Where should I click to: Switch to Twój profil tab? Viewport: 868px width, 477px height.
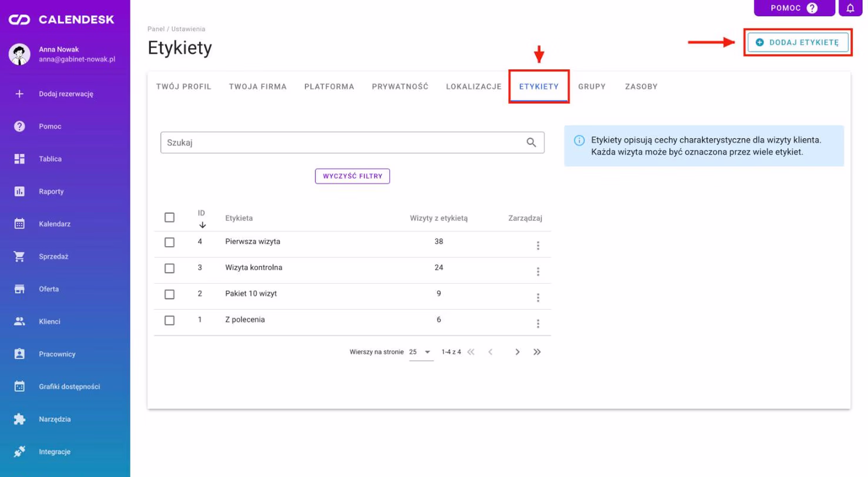pos(184,86)
